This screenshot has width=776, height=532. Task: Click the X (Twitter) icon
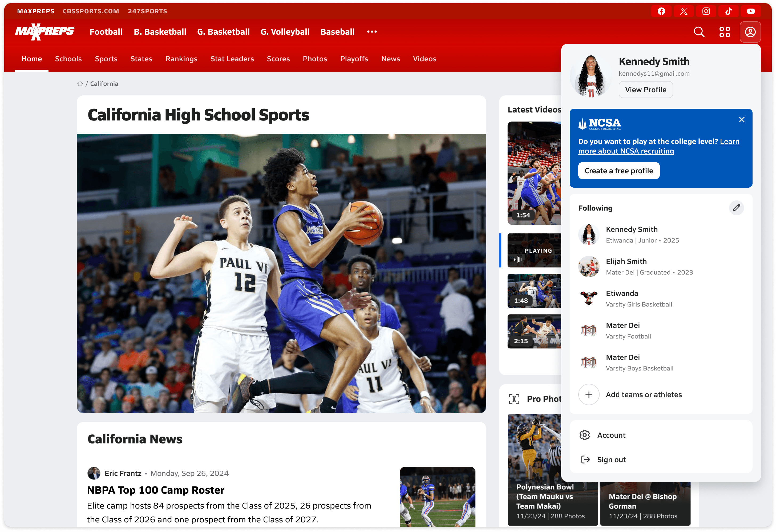tap(684, 11)
